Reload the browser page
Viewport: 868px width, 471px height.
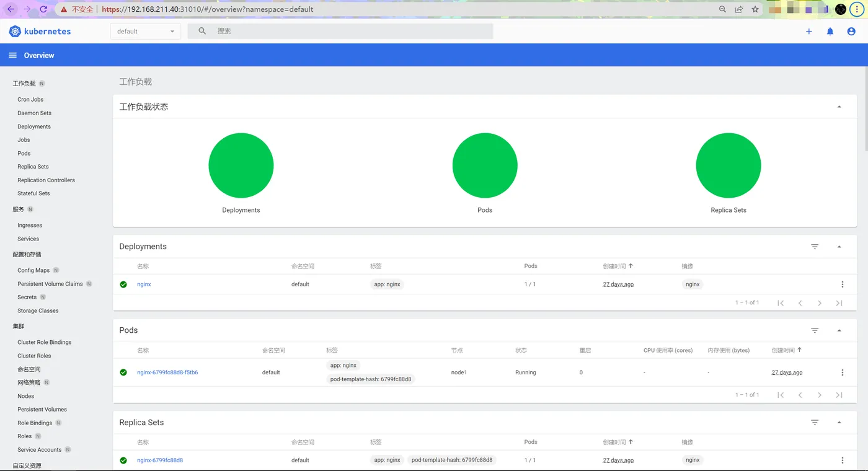pos(43,9)
